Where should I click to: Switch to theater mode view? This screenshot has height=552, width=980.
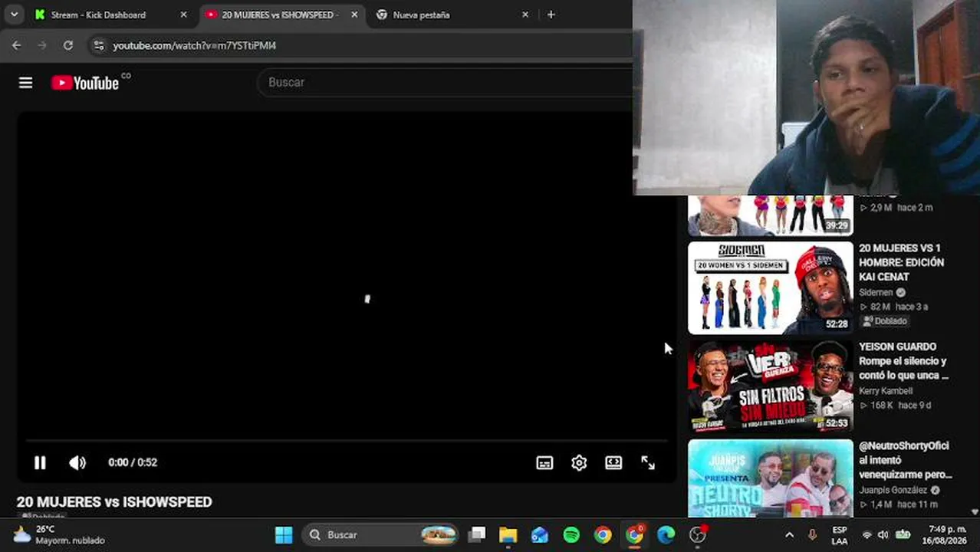[x=613, y=463]
